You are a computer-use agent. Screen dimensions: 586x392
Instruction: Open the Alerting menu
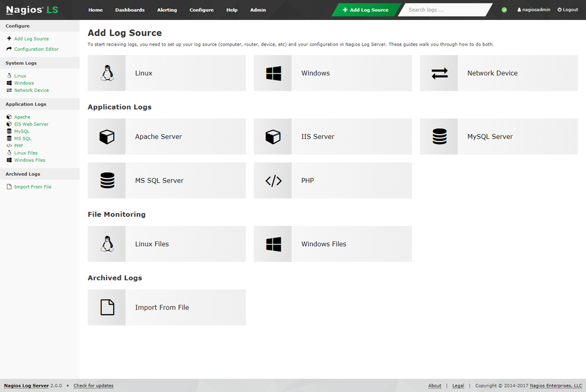click(167, 10)
